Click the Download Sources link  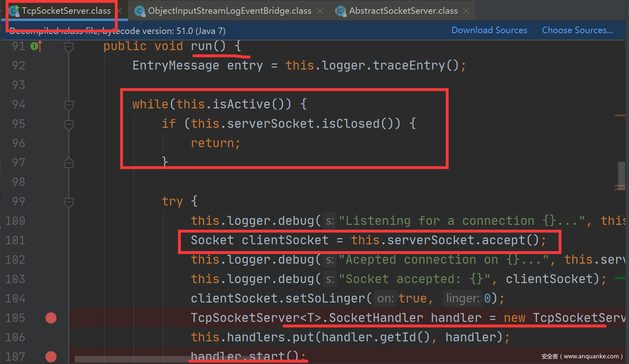489,30
